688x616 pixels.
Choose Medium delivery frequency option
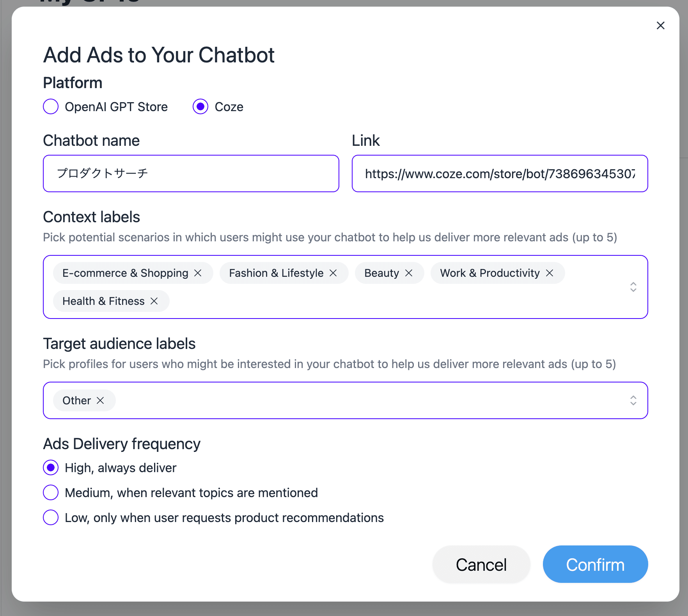pyautogui.click(x=51, y=492)
